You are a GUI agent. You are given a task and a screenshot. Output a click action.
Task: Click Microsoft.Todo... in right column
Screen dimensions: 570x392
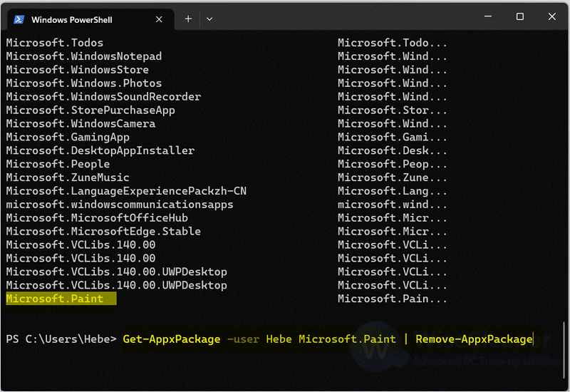coord(393,43)
